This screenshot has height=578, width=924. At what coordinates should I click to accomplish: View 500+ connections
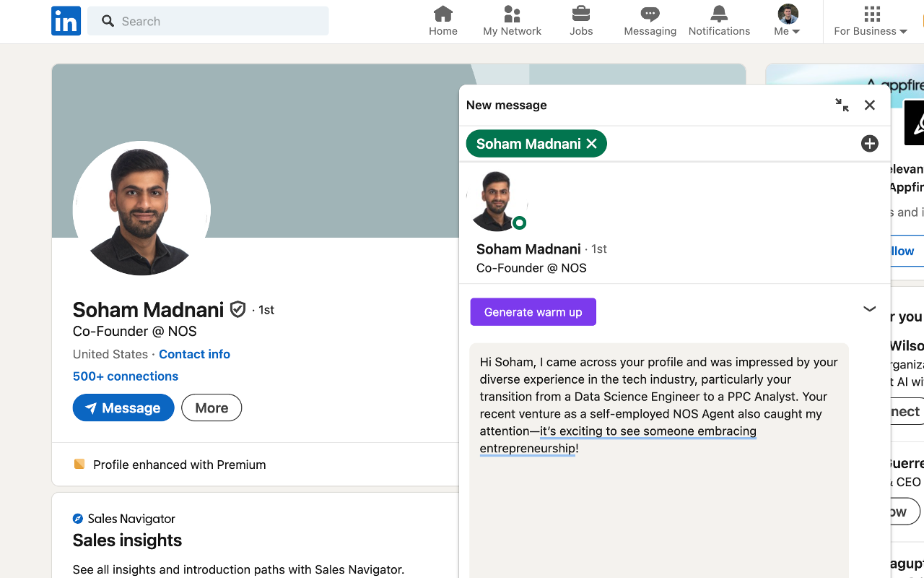tap(126, 376)
